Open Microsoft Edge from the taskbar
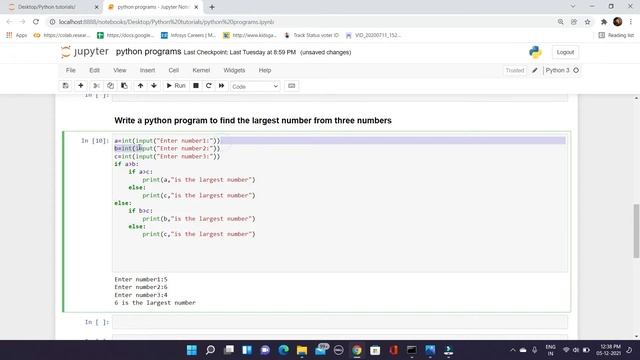This screenshot has width=640, height=360. click(284, 350)
